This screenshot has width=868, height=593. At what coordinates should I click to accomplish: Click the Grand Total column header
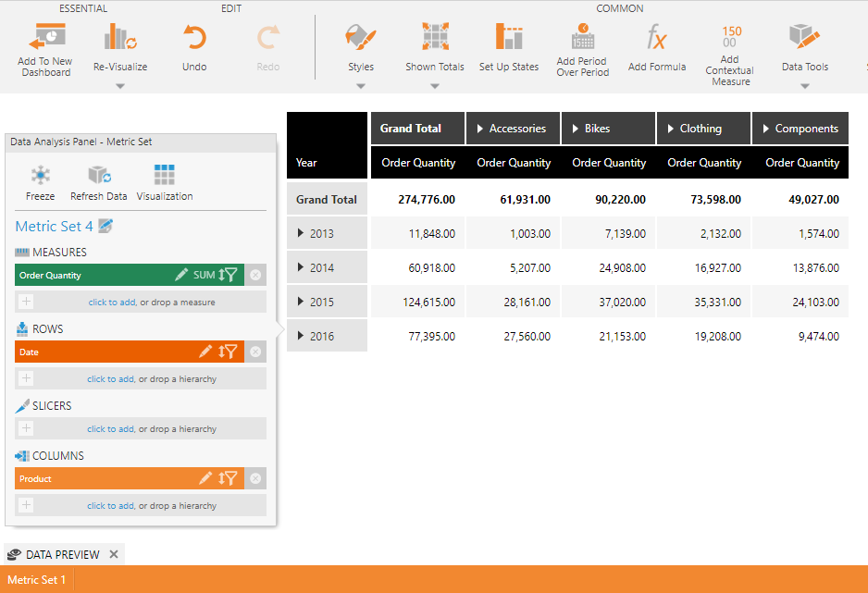coord(417,129)
